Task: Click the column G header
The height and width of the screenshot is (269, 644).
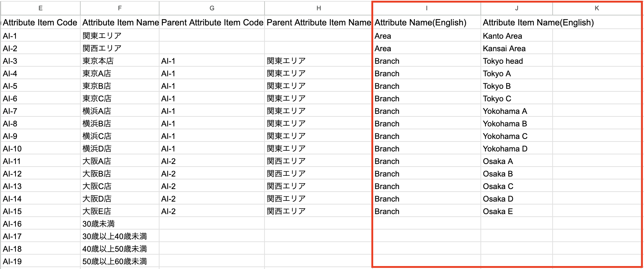Action: [212, 8]
